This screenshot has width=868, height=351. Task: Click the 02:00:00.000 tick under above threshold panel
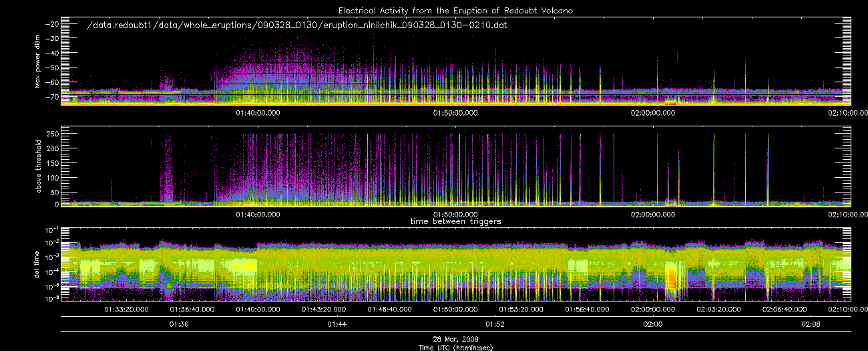click(x=653, y=215)
